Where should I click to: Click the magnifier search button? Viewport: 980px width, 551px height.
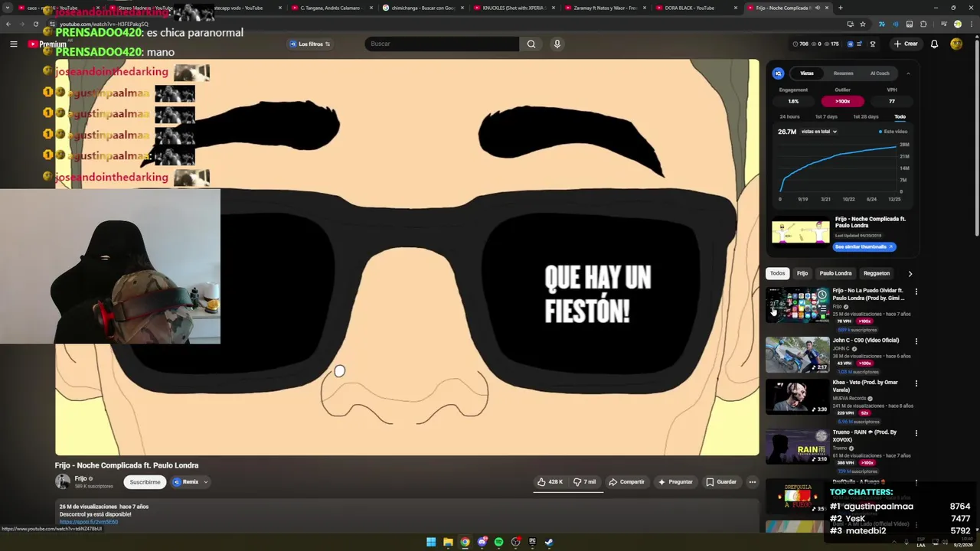pyautogui.click(x=531, y=44)
